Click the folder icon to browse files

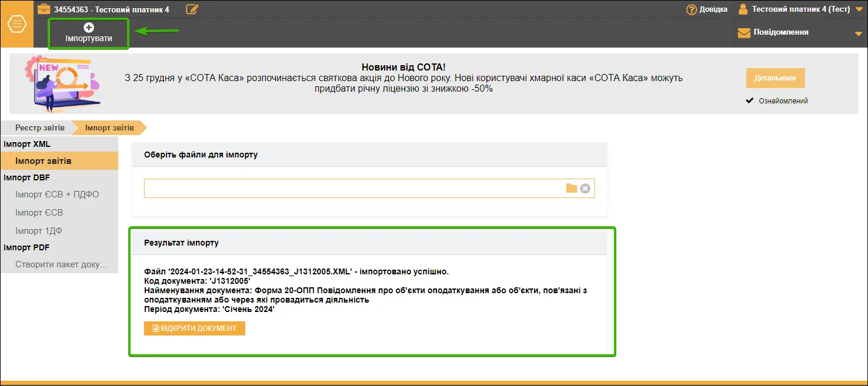tap(572, 188)
